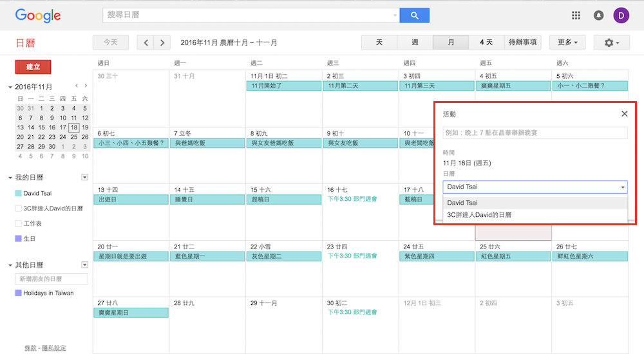Collapse the 其他日曆 section triangle
This screenshot has width=644, height=354.
(x=10, y=265)
